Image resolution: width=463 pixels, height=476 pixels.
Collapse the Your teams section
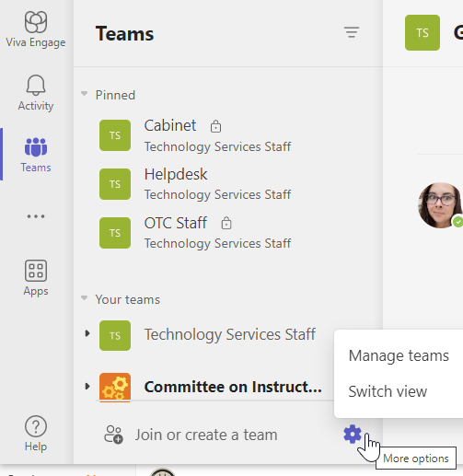(x=84, y=297)
